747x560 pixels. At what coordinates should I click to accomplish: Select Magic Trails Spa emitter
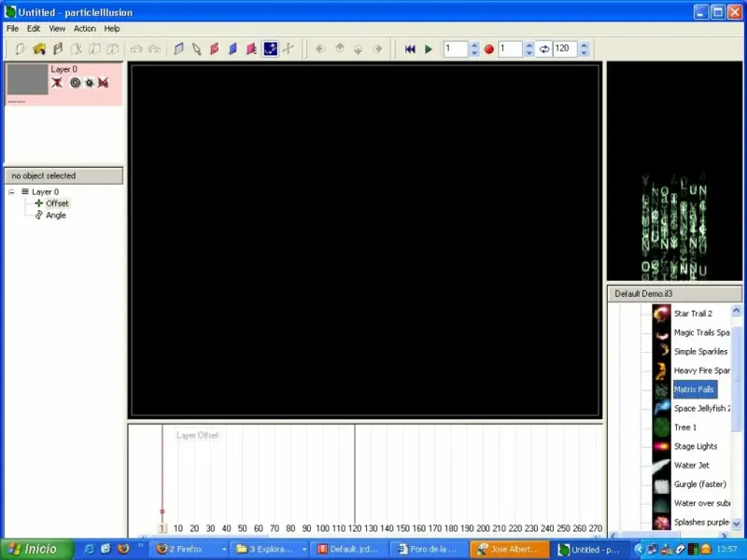click(701, 332)
